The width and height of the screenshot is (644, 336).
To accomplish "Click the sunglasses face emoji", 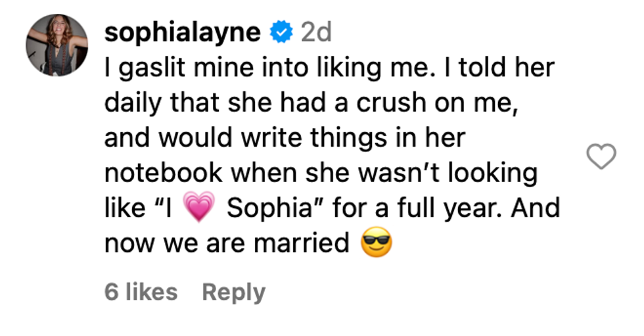I will [376, 245].
